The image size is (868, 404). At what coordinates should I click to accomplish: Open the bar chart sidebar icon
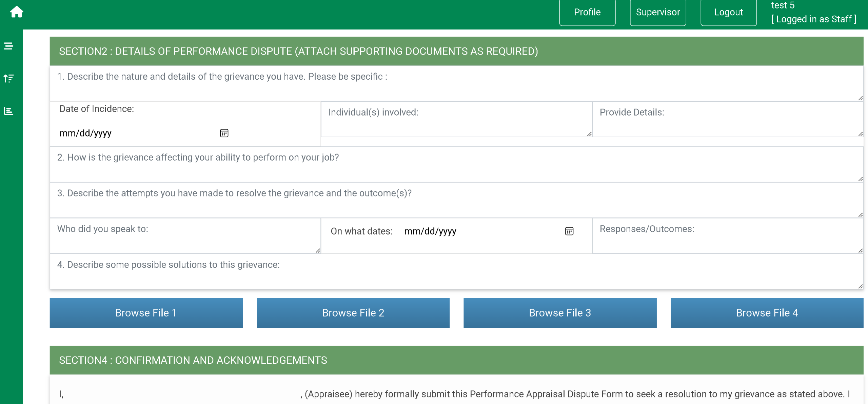[8, 111]
